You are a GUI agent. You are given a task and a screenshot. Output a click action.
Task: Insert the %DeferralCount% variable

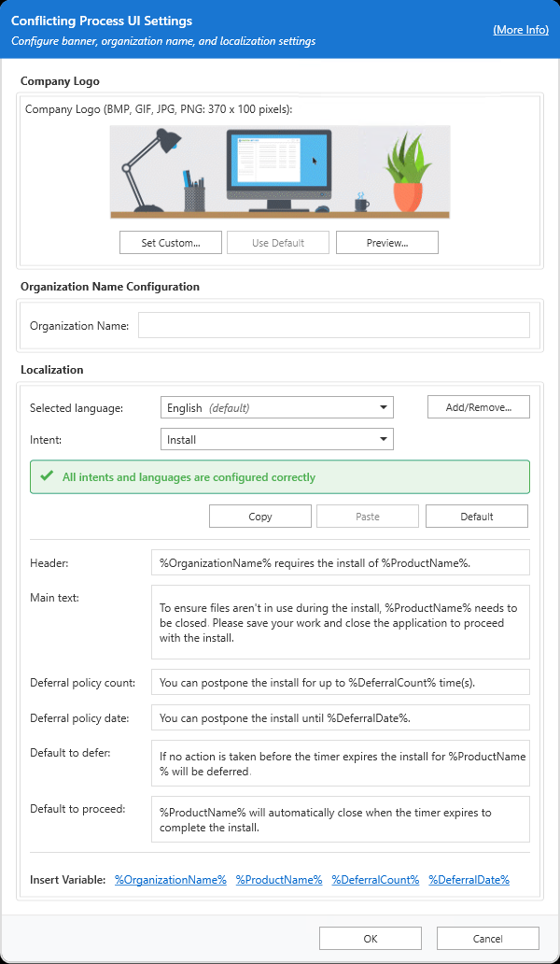pyautogui.click(x=375, y=879)
